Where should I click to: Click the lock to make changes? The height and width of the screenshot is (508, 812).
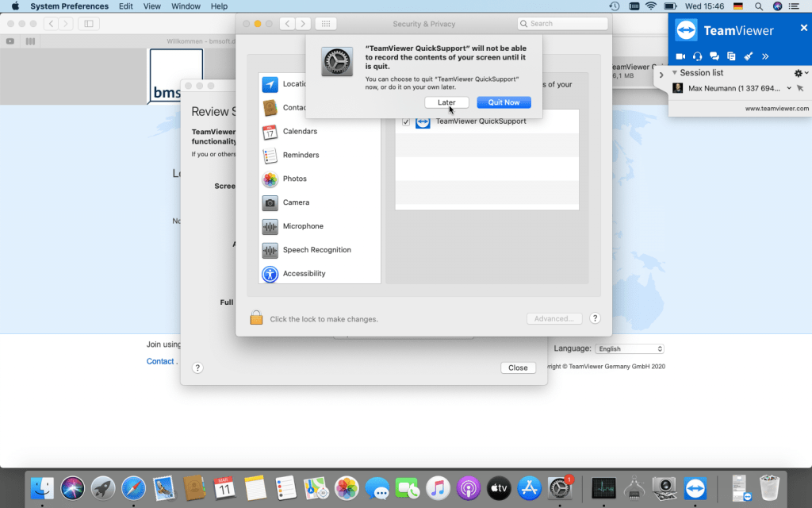tap(256, 317)
